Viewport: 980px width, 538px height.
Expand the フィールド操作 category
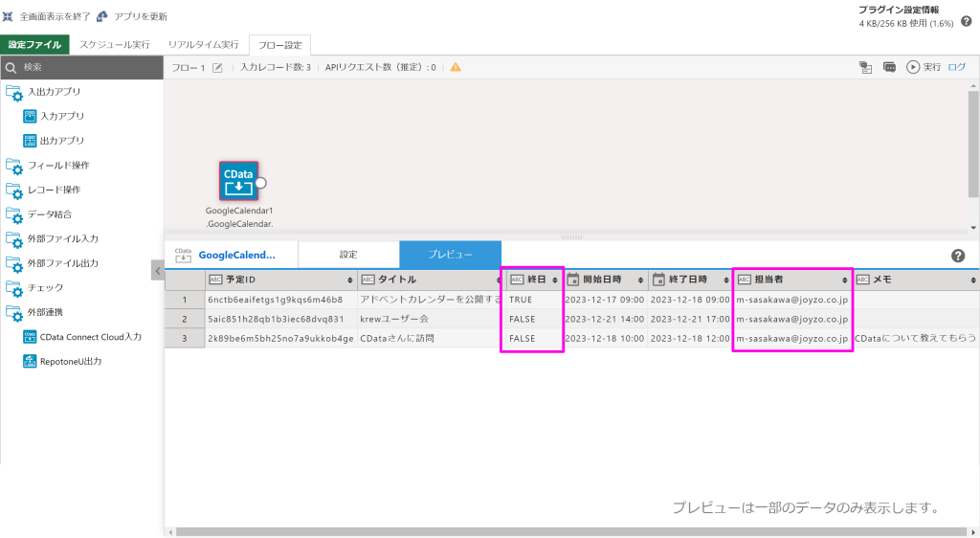(48, 166)
